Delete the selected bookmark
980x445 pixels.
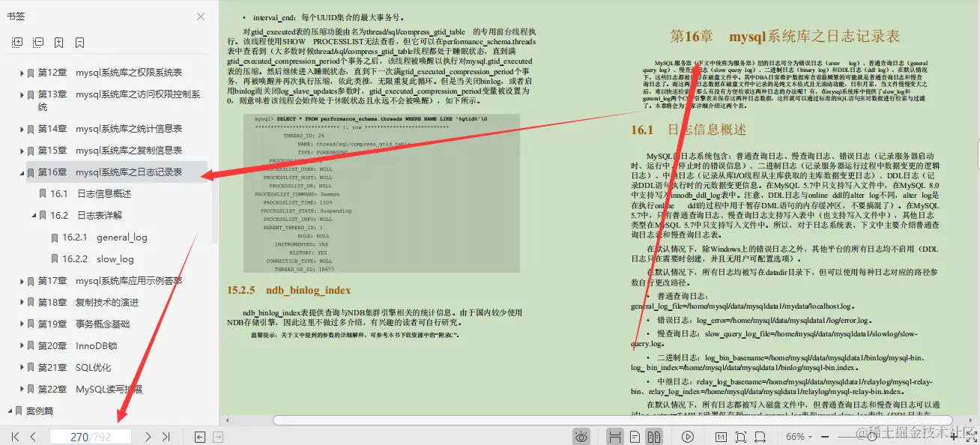pos(78,42)
